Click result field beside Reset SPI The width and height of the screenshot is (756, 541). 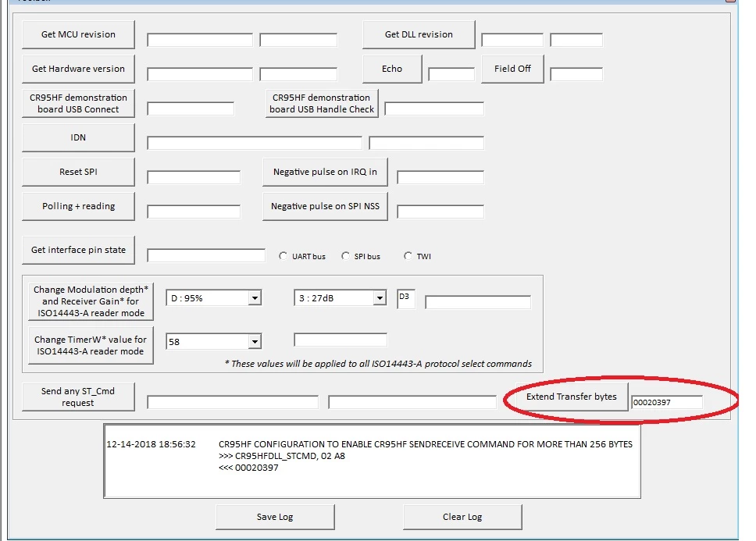pyautogui.click(x=194, y=177)
